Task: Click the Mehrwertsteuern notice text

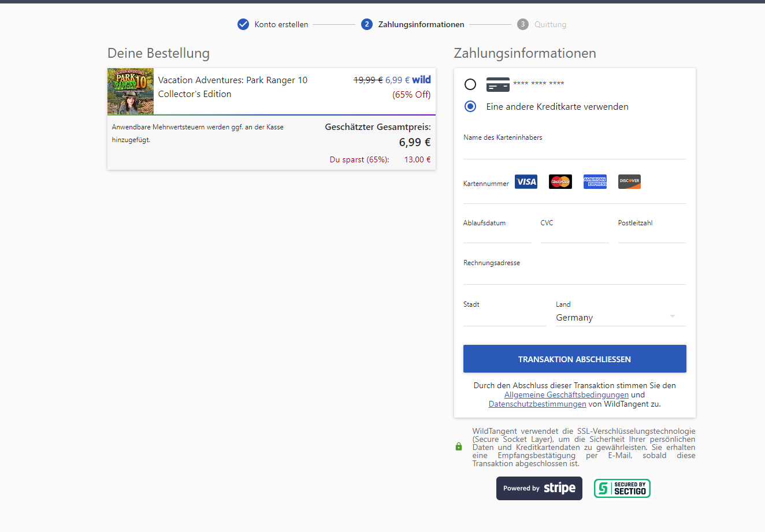Action: click(x=198, y=133)
